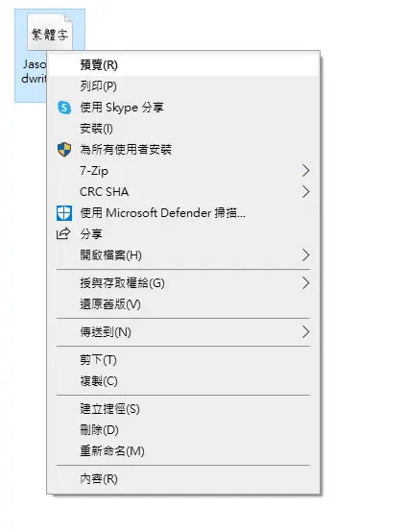Choose 列印(P) from the menu
This screenshot has width=407, height=532.
pos(183,86)
